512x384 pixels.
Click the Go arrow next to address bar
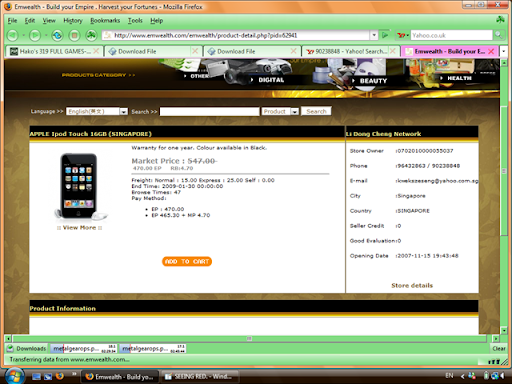[385, 35]
